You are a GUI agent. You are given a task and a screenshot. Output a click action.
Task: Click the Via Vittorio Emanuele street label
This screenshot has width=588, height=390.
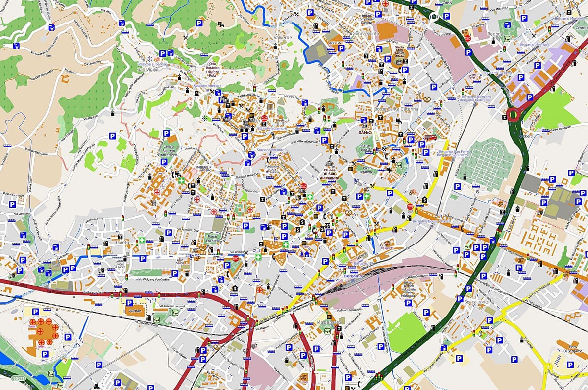pyautogui.click(x=305, y=142)
